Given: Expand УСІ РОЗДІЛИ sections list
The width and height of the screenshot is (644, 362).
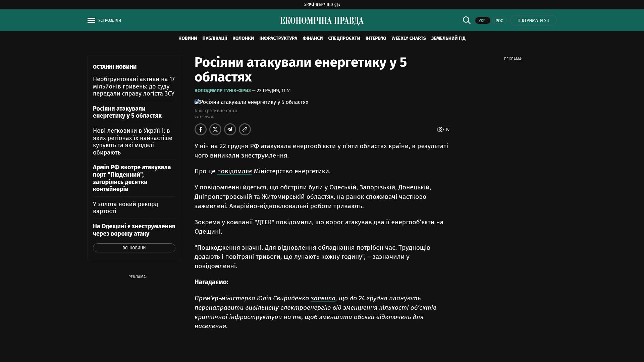Looking at the screenshot, I should coord(109,20).
